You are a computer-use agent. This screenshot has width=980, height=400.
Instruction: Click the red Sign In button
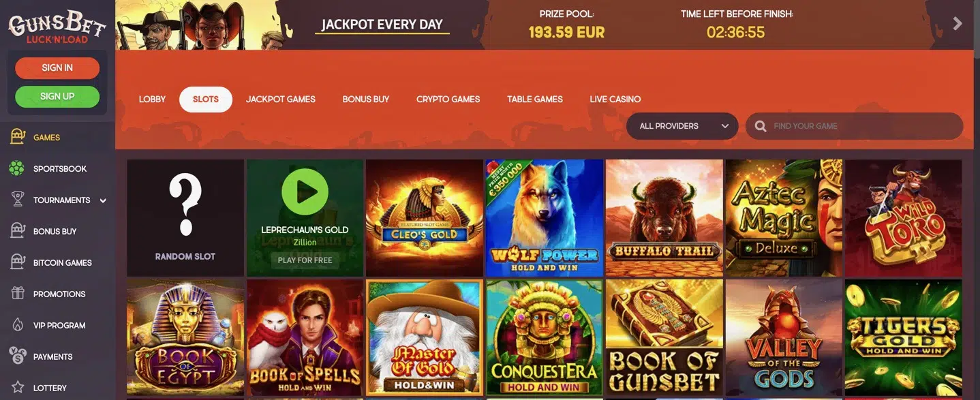(57, 68)
